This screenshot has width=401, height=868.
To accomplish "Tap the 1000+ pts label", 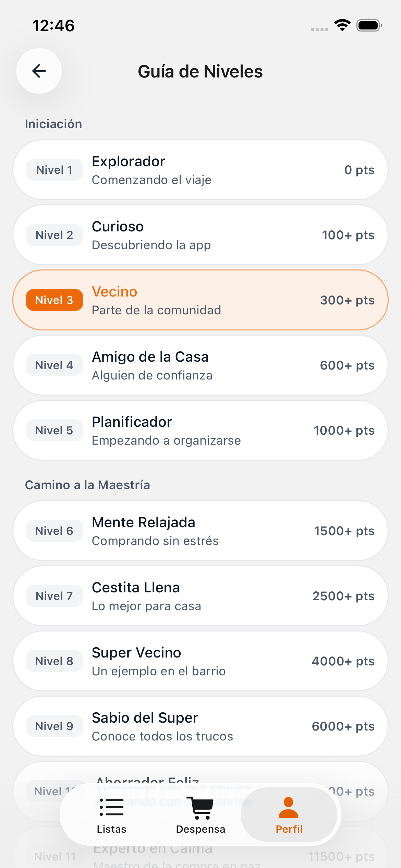I will [x=344, y=430].
